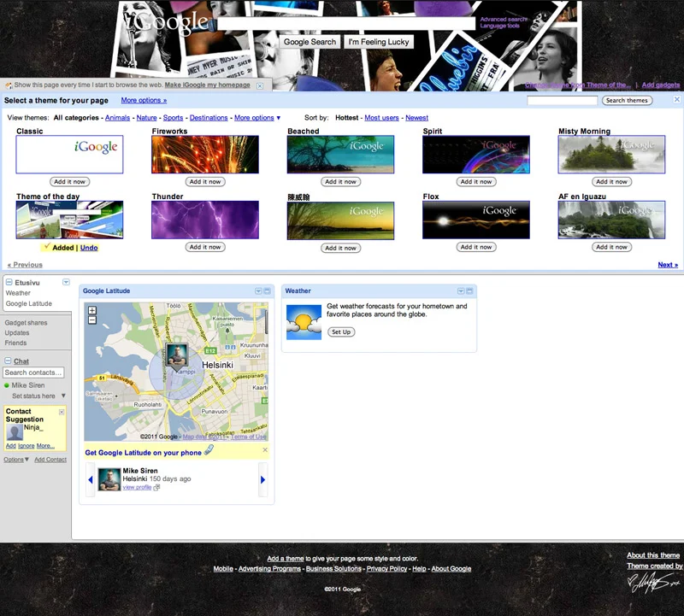Show next friend with right arrow
Image resolution: width=684 pixels, height=616 pixels.
pyautogui.click(x=262, y=480)
